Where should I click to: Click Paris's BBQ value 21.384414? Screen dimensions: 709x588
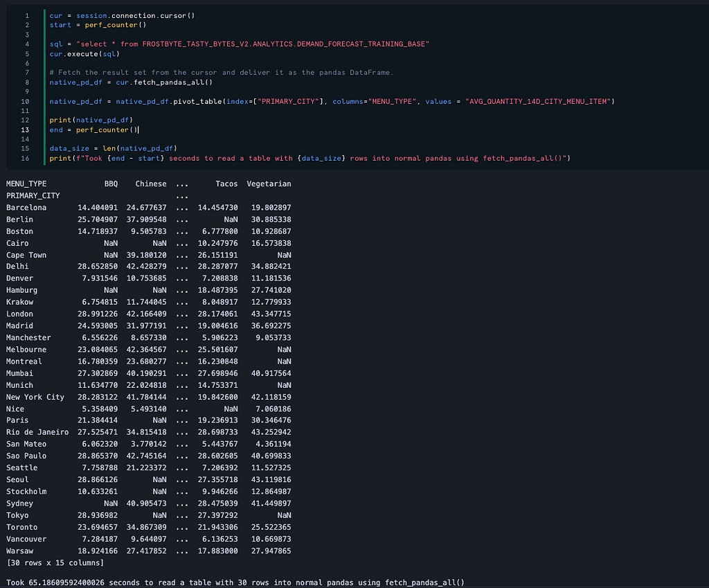[x=98, y=420]
